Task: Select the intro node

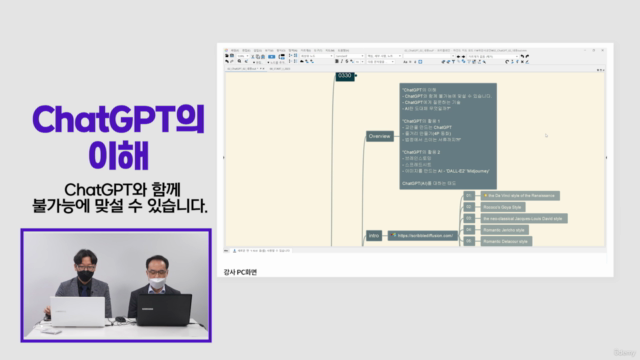Action: click(374, 236)
